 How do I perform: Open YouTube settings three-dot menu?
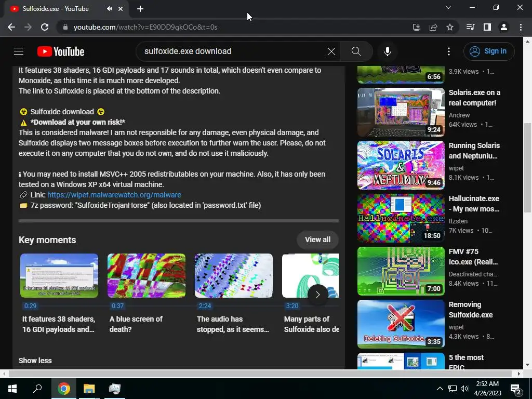point(448,51)
